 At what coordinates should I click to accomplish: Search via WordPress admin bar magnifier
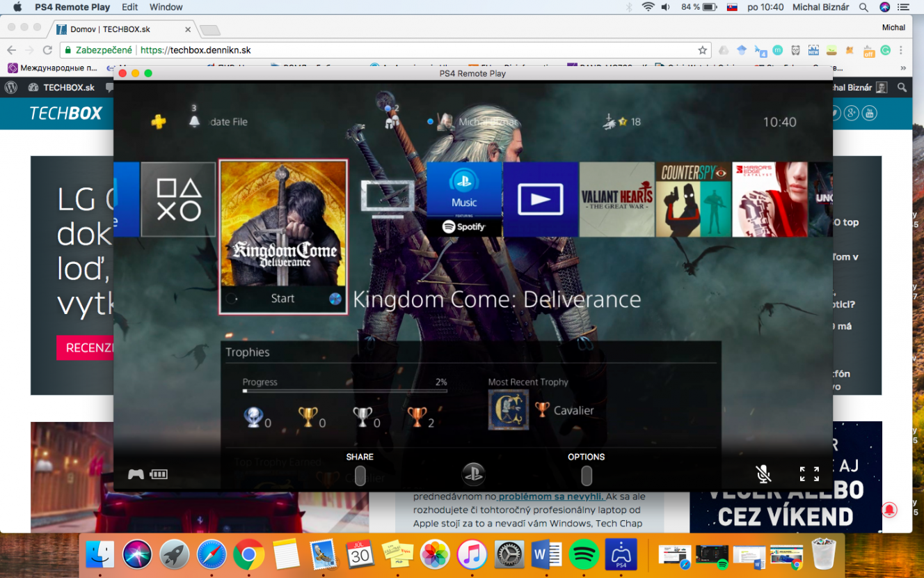(902, 87)
